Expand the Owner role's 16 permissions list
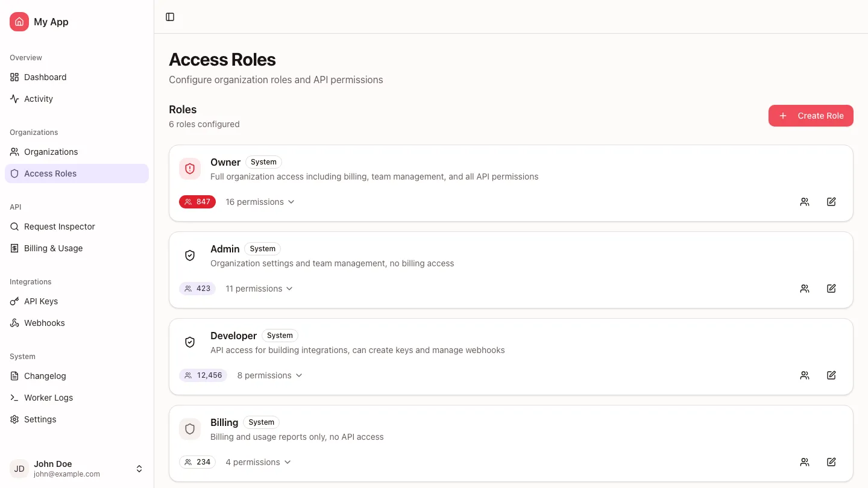The width and height of the screenshot is (868, 488). (260, 202)
